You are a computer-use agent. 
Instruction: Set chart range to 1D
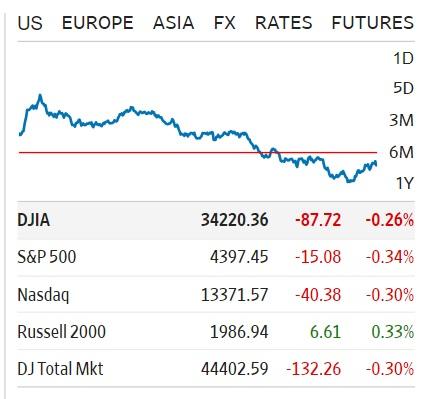403,59
